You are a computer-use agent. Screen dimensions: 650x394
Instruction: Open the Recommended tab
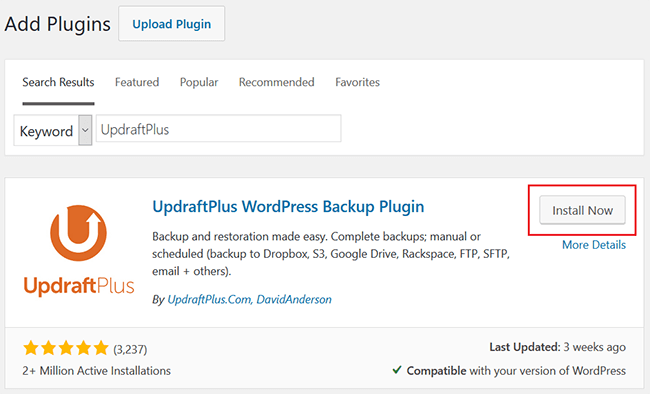(276, 82)
